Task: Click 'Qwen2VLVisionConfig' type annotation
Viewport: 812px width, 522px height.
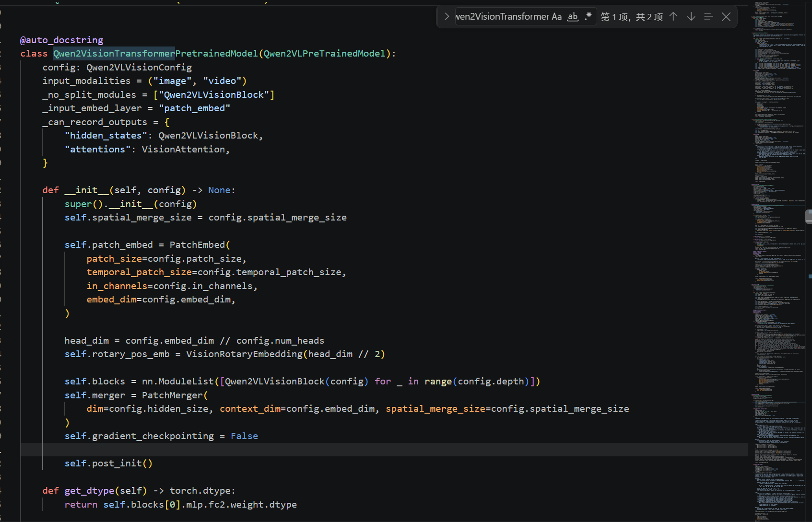Action: (139, 67)
